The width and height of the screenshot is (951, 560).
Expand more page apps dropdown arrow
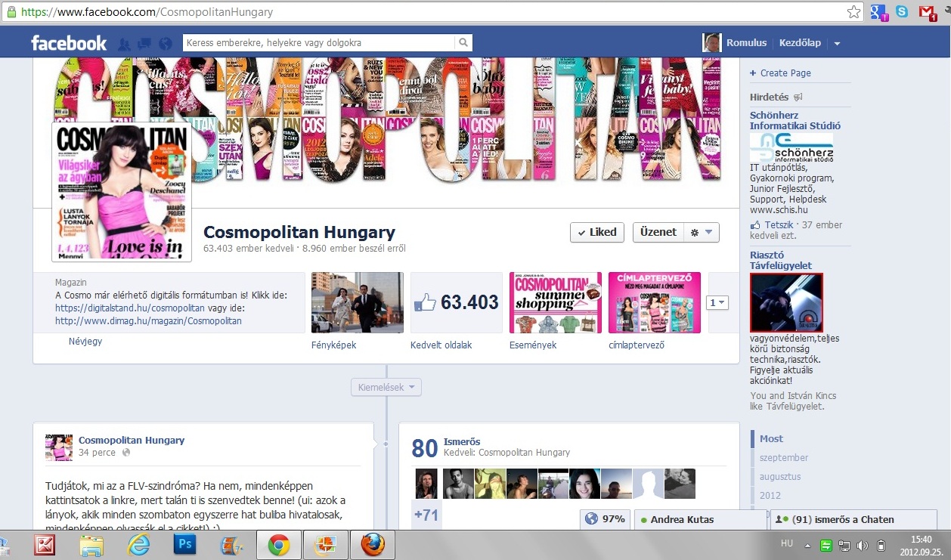pyautogui.click(x=717, y=302)
